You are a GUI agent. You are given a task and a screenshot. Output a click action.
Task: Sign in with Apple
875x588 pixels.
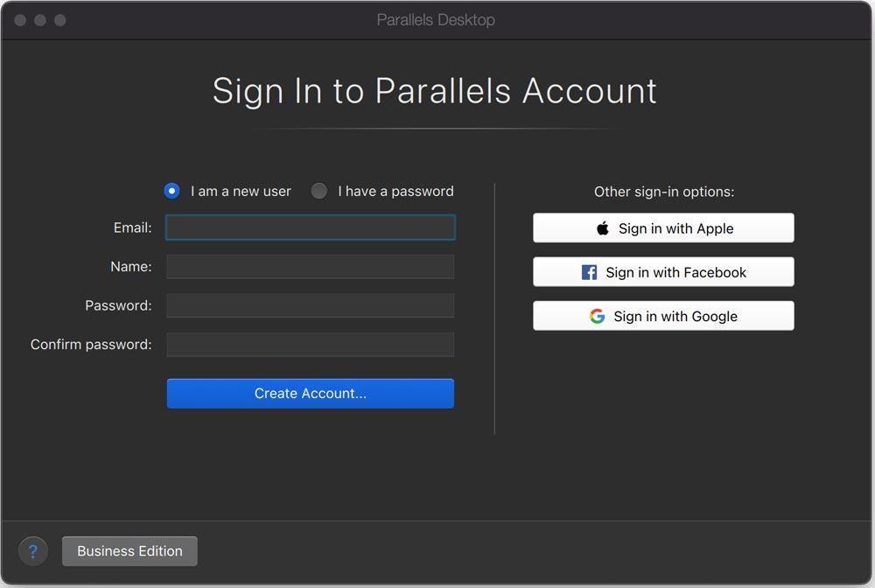pyautogui.click(x=663, y=227)
